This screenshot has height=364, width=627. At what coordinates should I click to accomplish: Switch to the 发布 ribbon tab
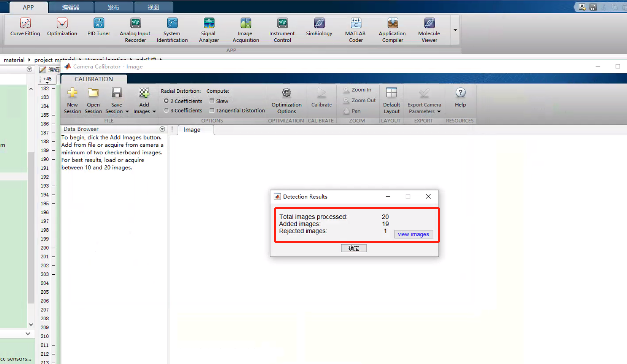[113, 7]
